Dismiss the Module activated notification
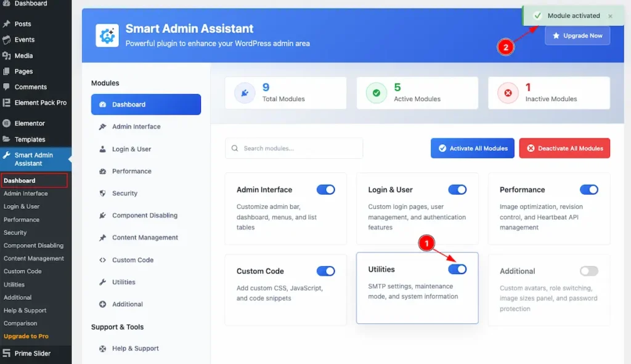Screen dimensions: 631x364 [611, 16]
